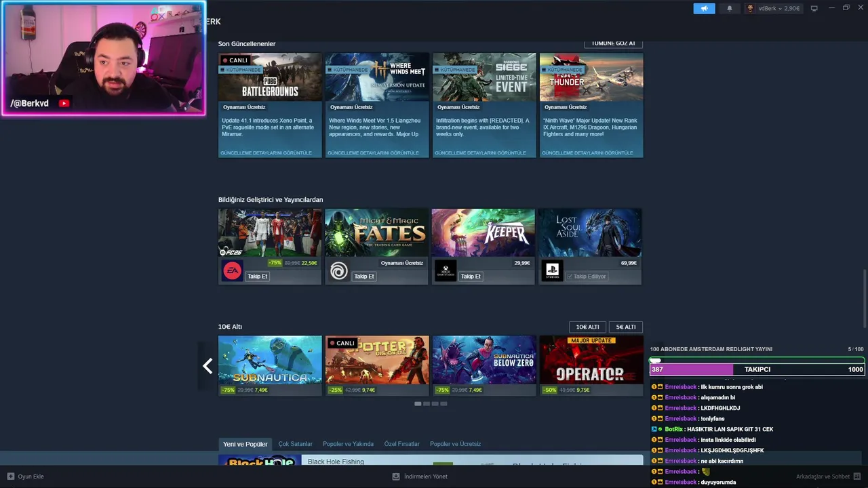Follow Xbox Game Studios with Takip Et

tap(471, 277)
